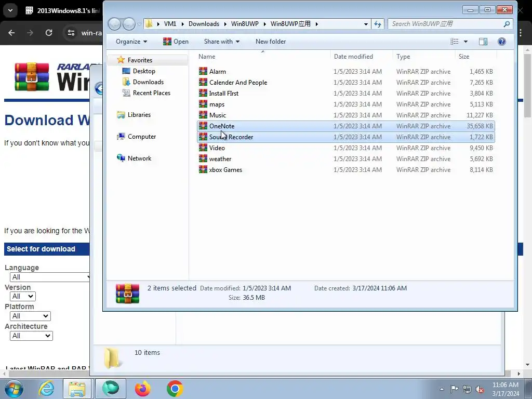The width and height of the screenshot is (532, 399).
Task: Launch Firefox from the taskbar
Action: (x=142, y=389)
